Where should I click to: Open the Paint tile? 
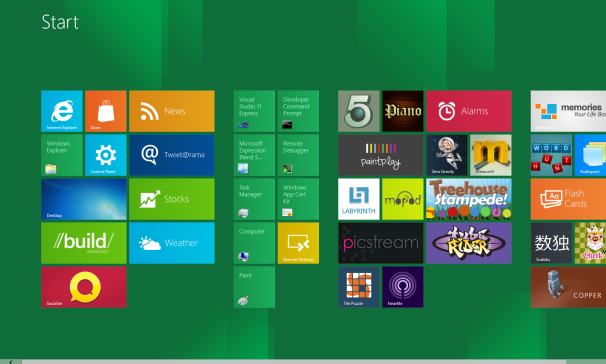[x=254, y=287]
